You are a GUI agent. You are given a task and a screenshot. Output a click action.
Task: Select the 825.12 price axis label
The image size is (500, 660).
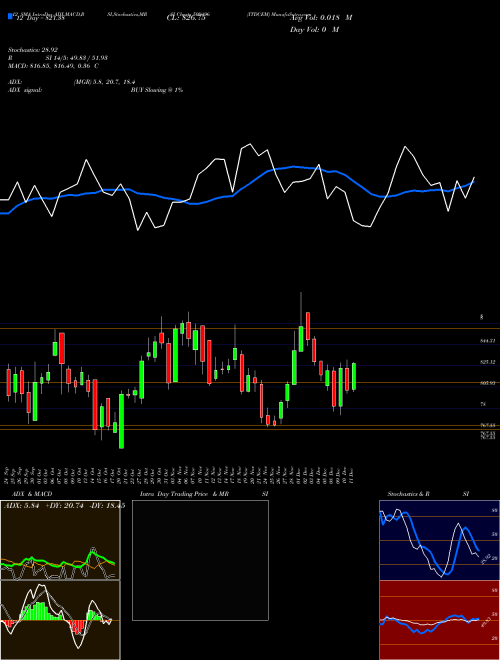click(x=488, y=362)
